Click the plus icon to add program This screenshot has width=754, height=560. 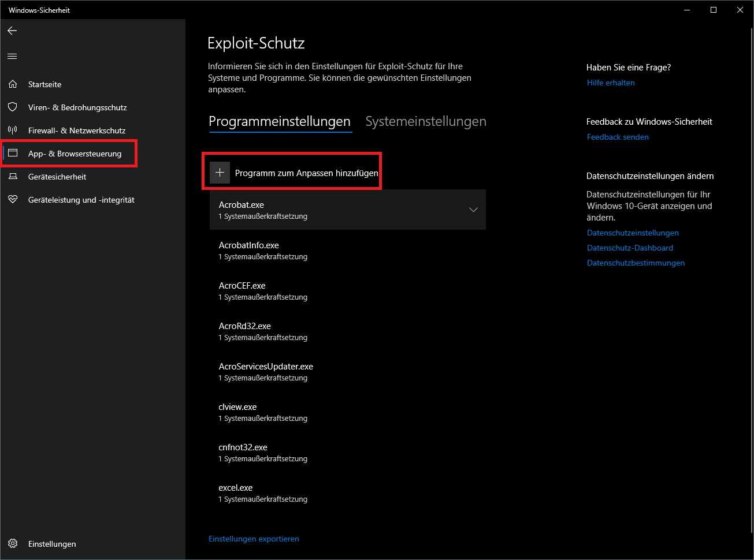[220, 173]
